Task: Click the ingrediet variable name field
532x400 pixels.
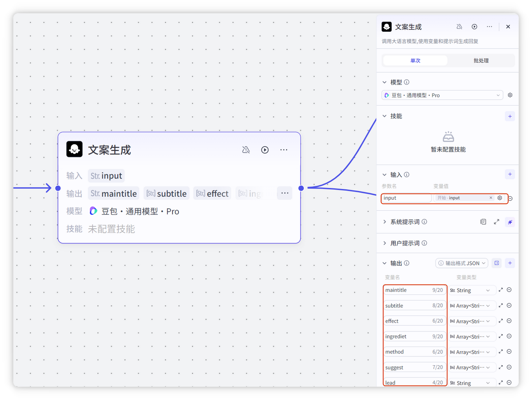Action: (406, 337)
